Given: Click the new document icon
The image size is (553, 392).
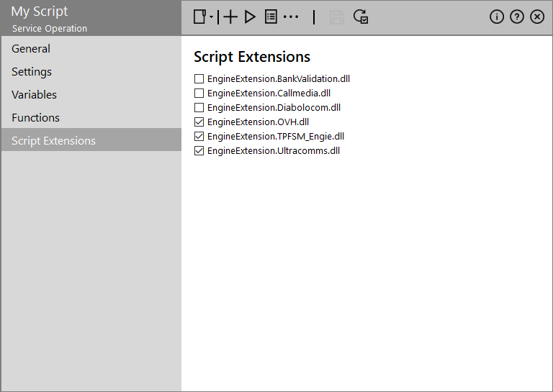Looking at the screenshot, I should click(x=200, y=17).
